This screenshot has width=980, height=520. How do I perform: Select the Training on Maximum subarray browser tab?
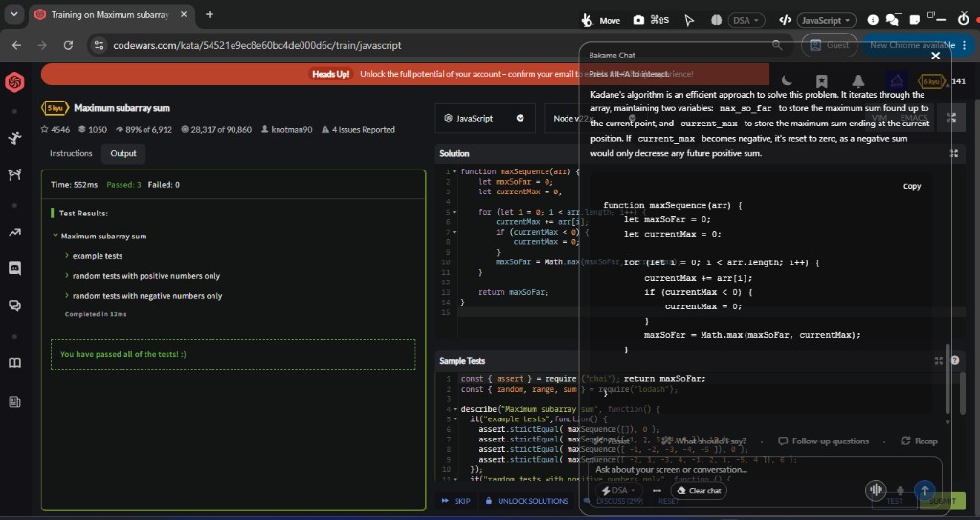click(x=110, y=14)
